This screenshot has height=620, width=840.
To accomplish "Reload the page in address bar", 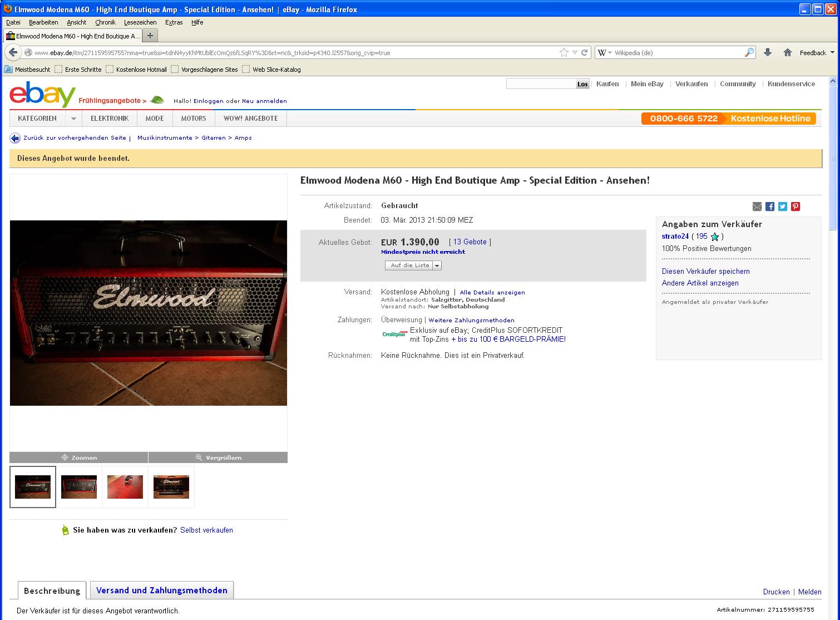I will point(585,52).
